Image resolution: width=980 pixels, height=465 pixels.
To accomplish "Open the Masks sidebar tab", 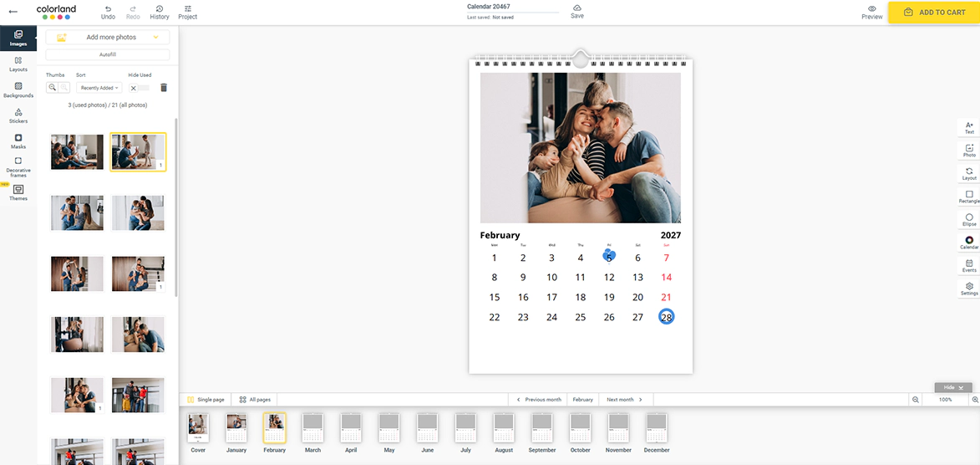I will click(x=18, y=141).
